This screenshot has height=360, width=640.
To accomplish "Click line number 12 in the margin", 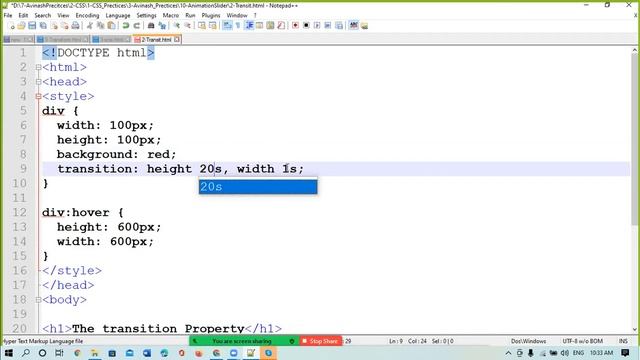I will 19,212.
